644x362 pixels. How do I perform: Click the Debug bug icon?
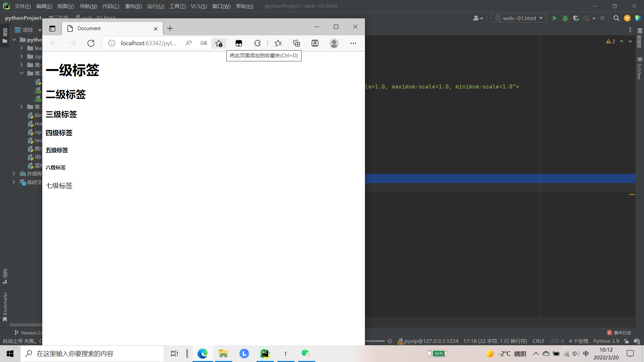click(565, 18)
